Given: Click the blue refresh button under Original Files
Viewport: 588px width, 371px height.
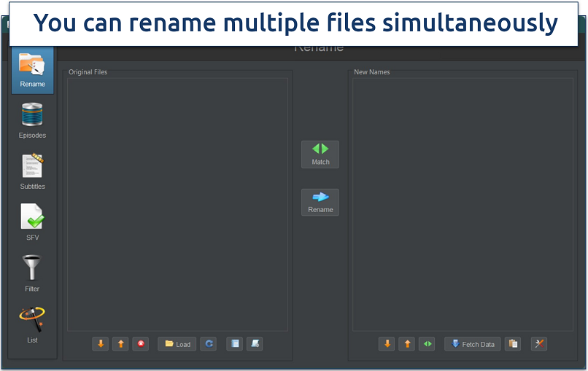Looking at the screenshot, I should [209, 344].
